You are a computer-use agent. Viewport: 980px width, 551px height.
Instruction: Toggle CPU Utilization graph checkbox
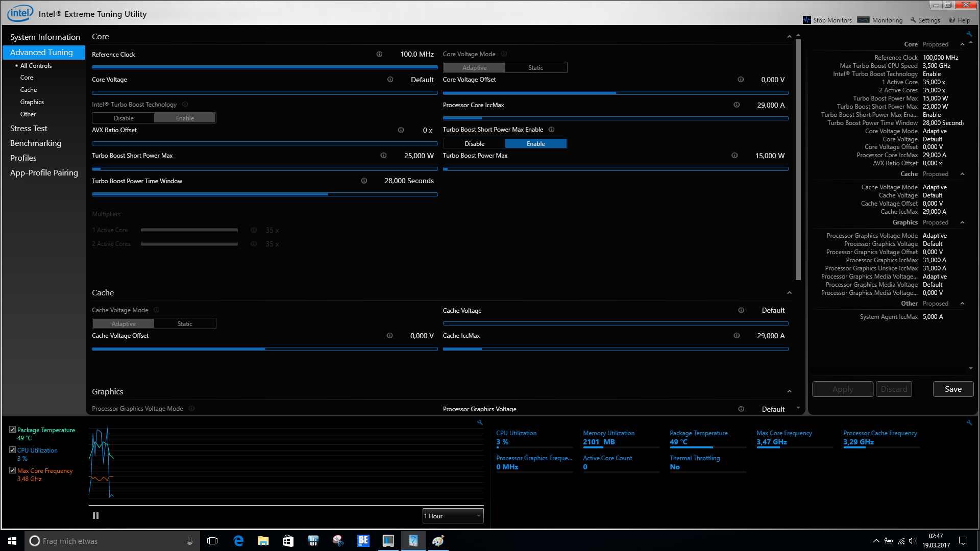click(13, 450)
